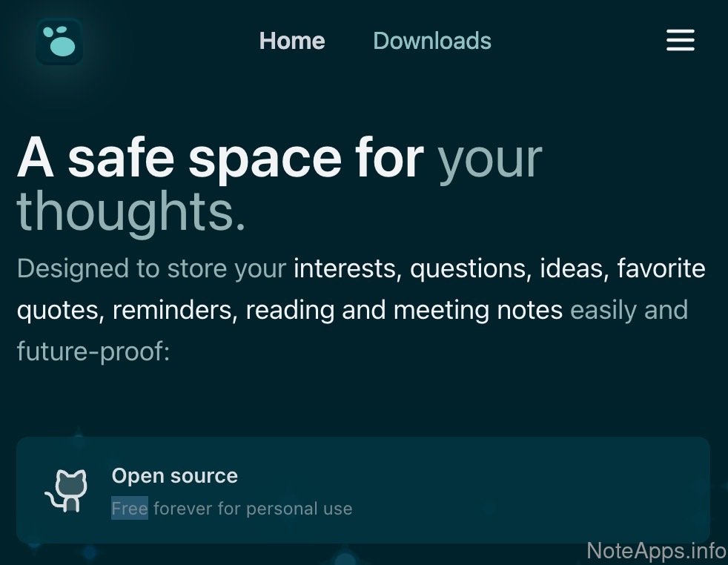Click the word "questions," in the description

pyautogui.click(x=470, y=268)
